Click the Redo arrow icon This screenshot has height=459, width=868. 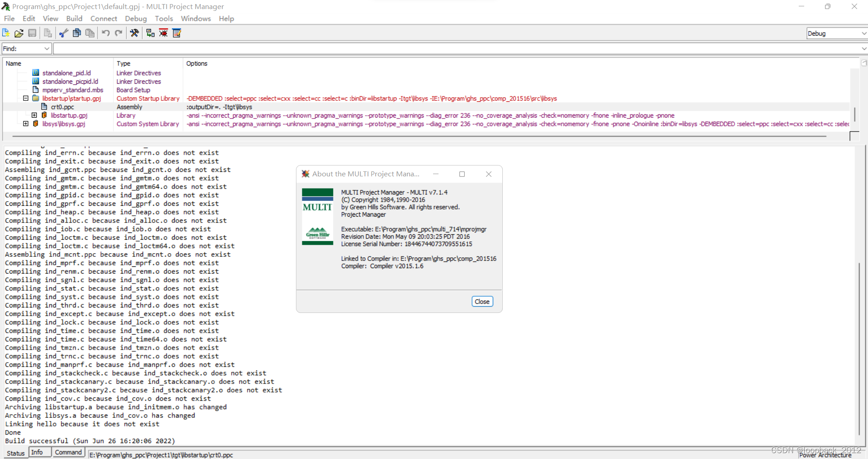point(118,33)
